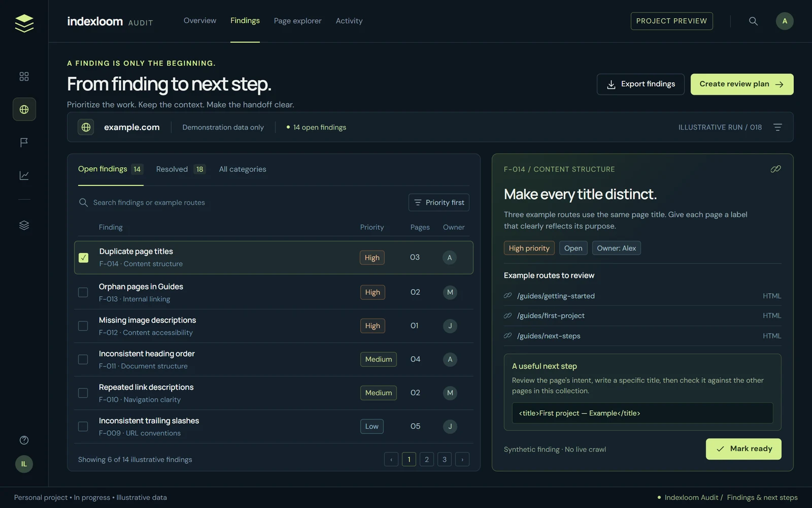
Task: Go to findings page 2
Action: coord(427,459)
